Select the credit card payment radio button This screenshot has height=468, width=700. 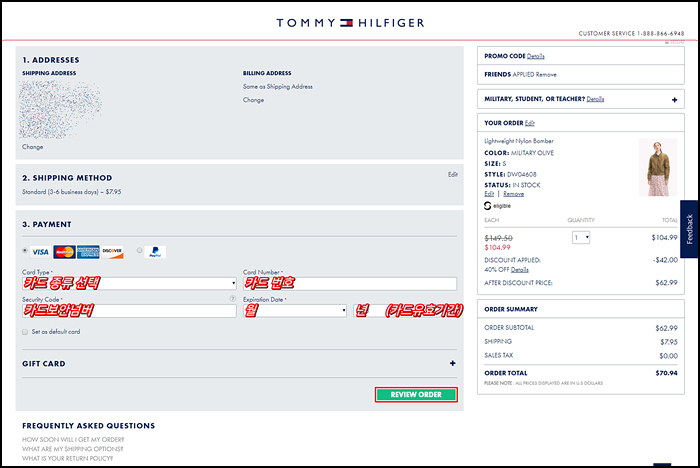point(25,251)
